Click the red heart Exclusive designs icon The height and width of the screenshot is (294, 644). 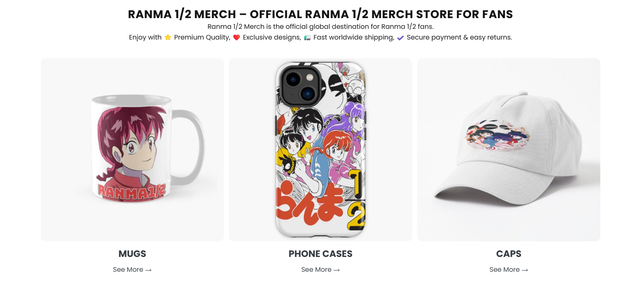[x=236, y=37]
